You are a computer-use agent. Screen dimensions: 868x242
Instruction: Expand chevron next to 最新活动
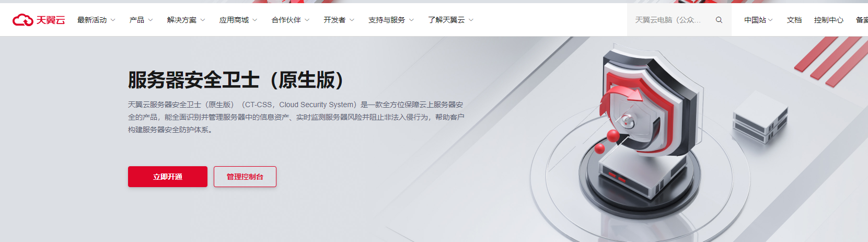pyautogui.click(x=113, y=20)
